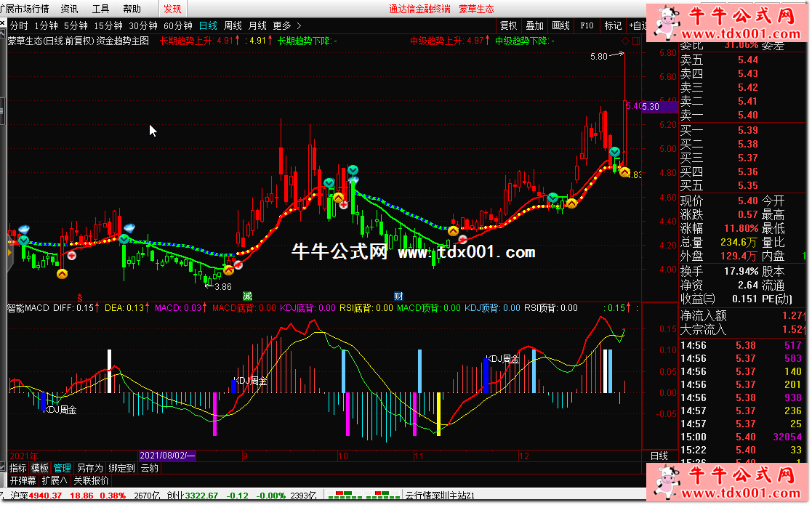Viewport: 812px width, 505px height.
Task: Click the 5.80 high price label on the chart
Action: [599, 57]
